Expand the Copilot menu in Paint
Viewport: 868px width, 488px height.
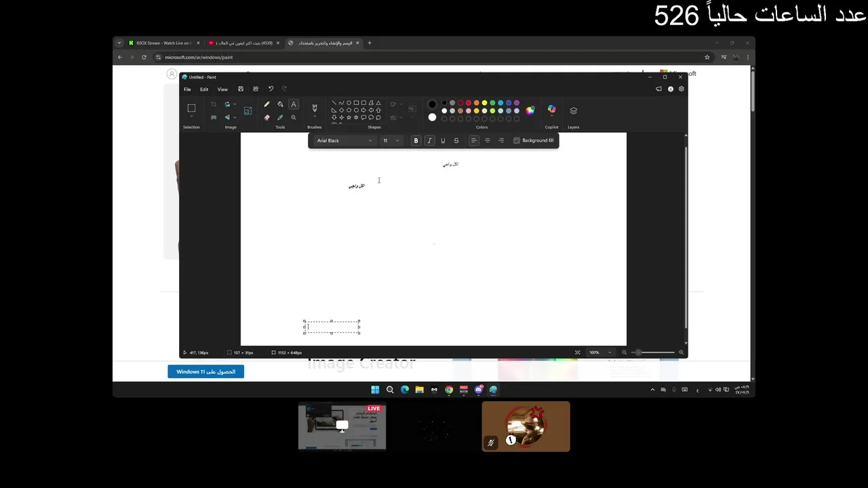click(x=552, y=117)
